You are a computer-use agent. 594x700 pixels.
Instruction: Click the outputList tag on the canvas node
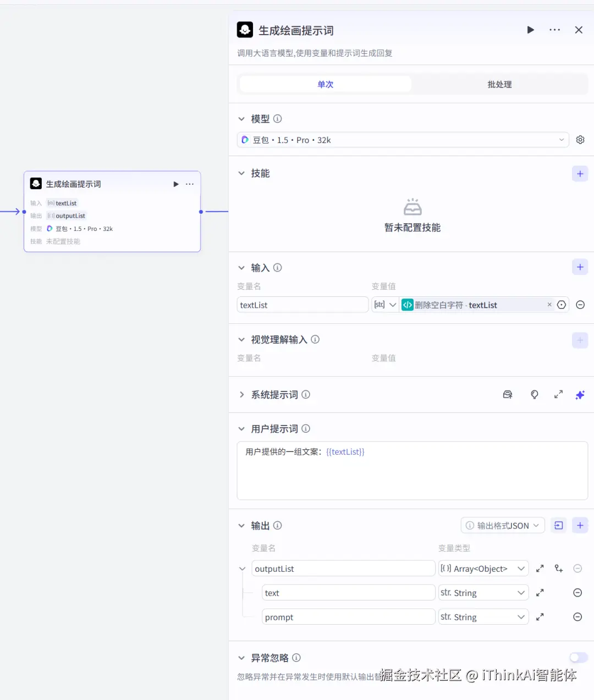[67, 216]
